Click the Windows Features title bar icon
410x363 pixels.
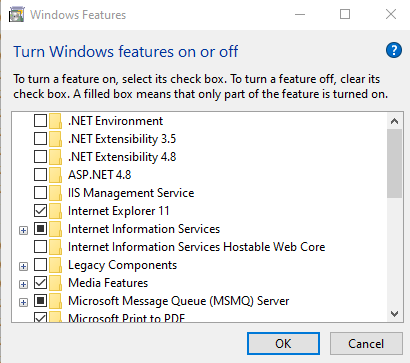pyautogui.click(x=17, y=15)
